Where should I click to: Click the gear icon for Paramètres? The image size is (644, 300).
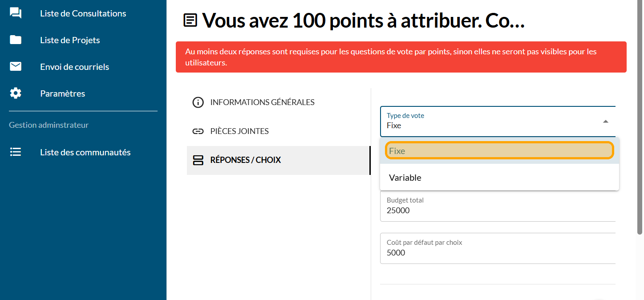coord(16,93)
